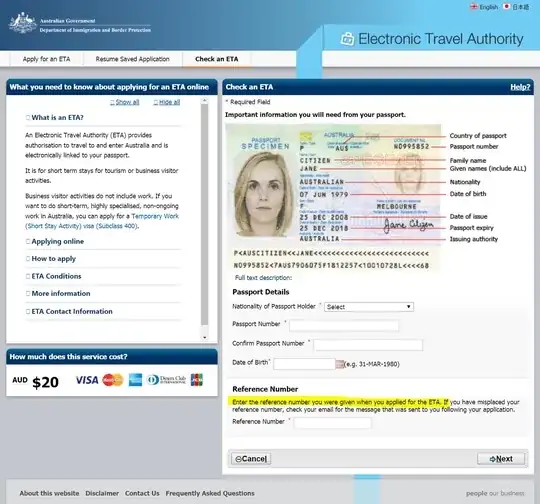Select the Check an ETA tab

pos(217,59)
